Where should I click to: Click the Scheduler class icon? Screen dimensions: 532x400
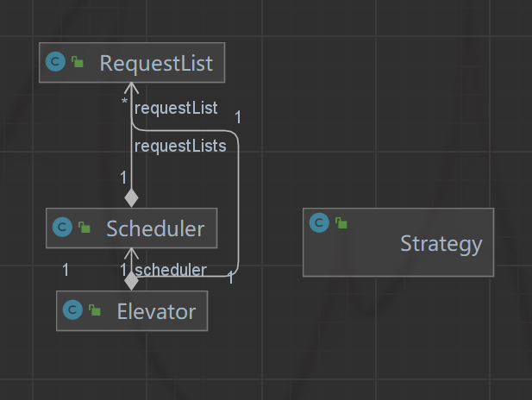tap(62, 228)
